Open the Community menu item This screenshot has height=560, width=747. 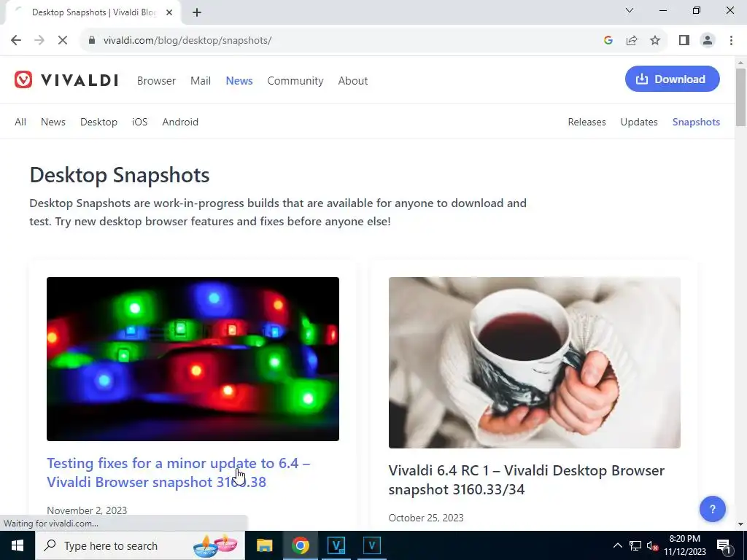point(295,81)
